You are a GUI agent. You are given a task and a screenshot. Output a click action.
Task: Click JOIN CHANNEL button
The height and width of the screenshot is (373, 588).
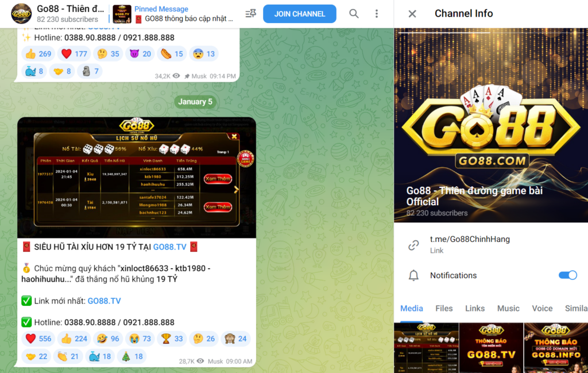[300, 14]
